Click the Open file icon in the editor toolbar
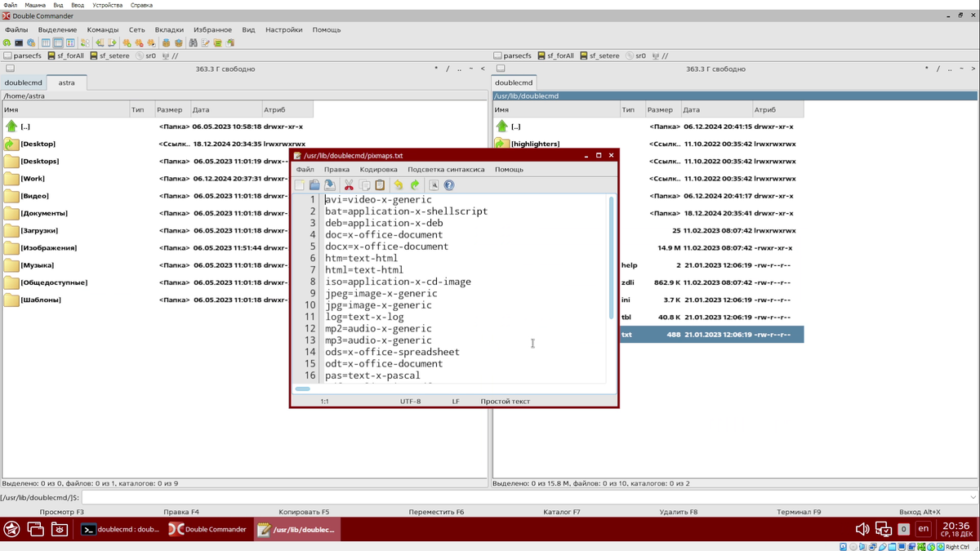Screen dimensions: 980x551 [x=314, y=185]
